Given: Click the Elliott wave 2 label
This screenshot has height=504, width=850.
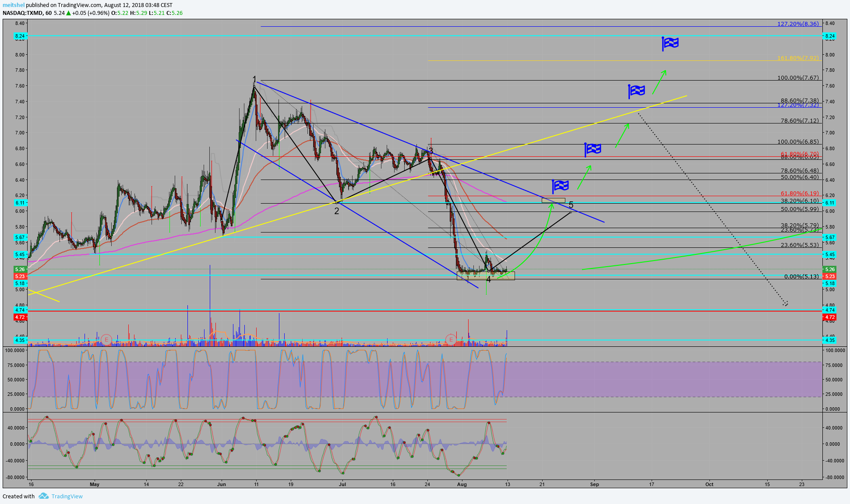Looking at the screenshot, I should 336,211.
